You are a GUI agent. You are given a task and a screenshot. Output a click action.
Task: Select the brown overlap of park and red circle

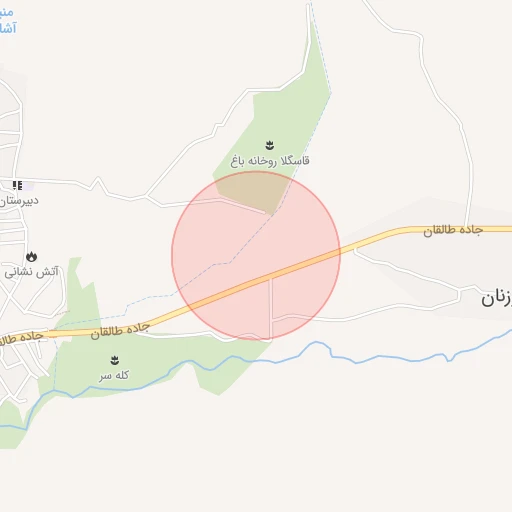pyautogui.click(x=254, y=192)
